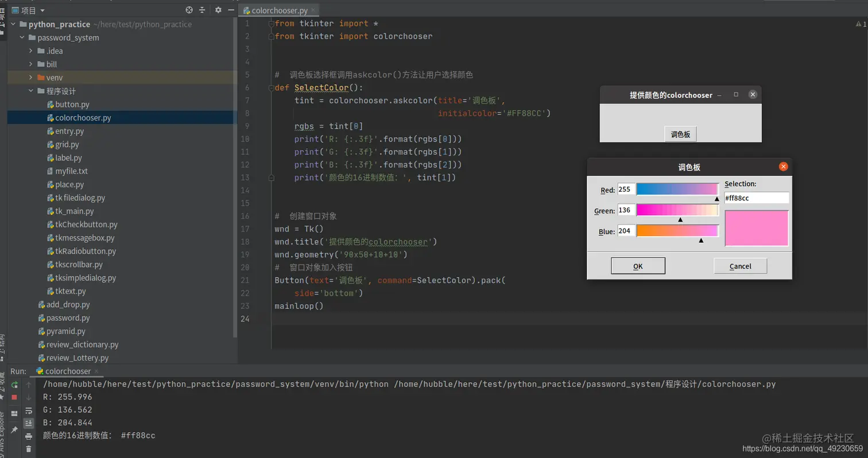Click the Green value field showing 136
The image size is (868, 458).
(626, 210)
